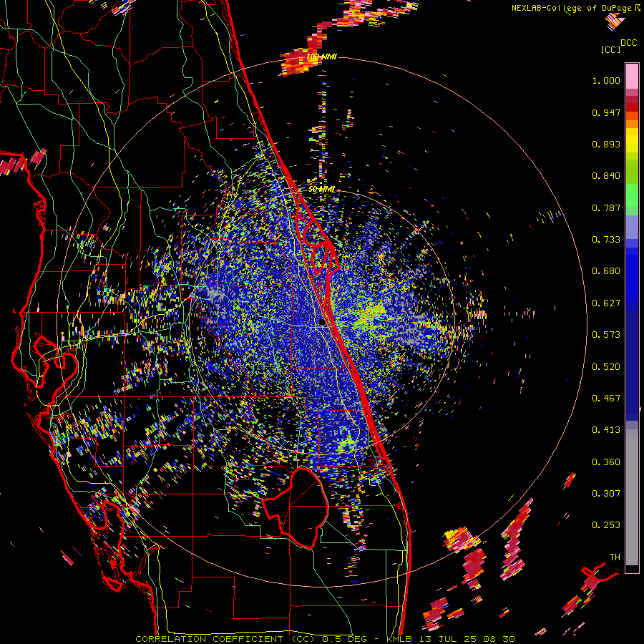Pick the pink segment of the color bar
Image resolution: width=644 pixels, height=644 pixels.
[632, 76]
